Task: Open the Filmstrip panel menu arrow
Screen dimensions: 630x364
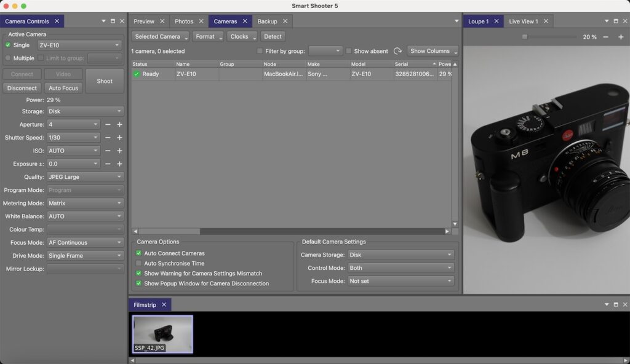Action: pos(607,305)
